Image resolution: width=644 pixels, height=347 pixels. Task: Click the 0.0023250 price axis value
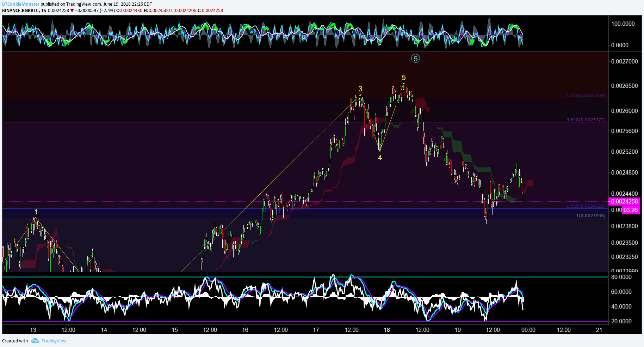tap(624, 257)
